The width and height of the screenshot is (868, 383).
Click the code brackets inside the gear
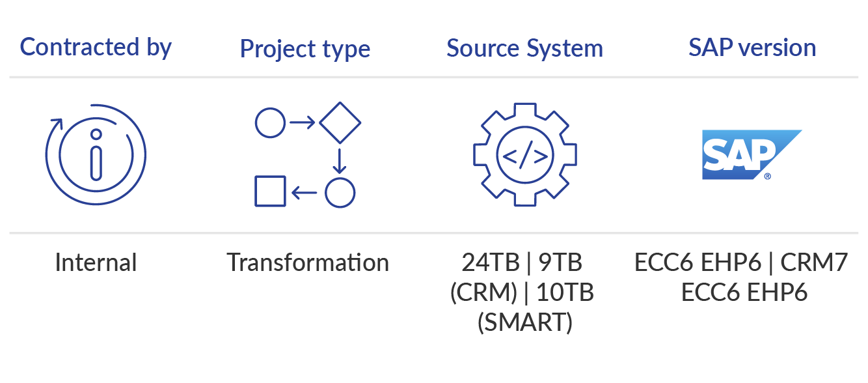[525, 156]
